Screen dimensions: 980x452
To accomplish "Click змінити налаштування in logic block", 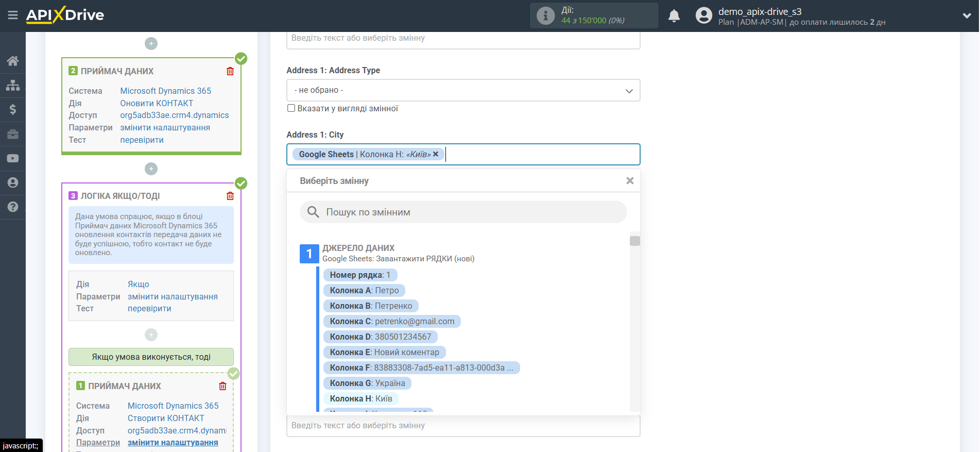I will pyautogui.click(x=173, y=296).
